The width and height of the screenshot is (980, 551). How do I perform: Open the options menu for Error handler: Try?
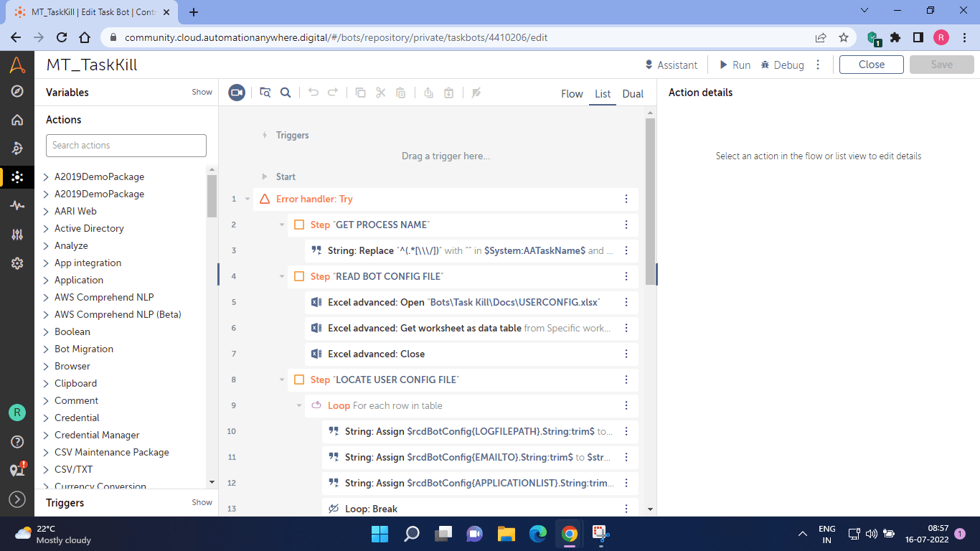626,199
